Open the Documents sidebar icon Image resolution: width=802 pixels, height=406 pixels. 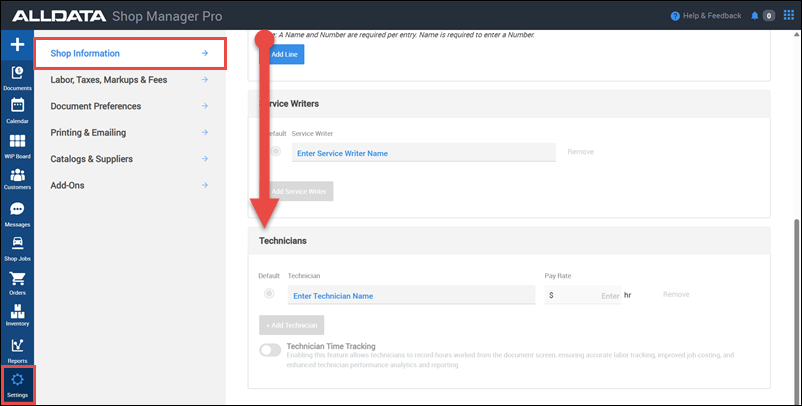(x=17, y=76)
